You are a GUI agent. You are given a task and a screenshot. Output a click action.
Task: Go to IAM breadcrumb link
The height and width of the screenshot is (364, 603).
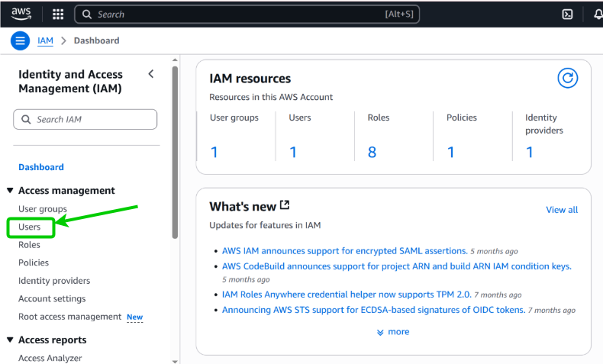pos(45,40)
